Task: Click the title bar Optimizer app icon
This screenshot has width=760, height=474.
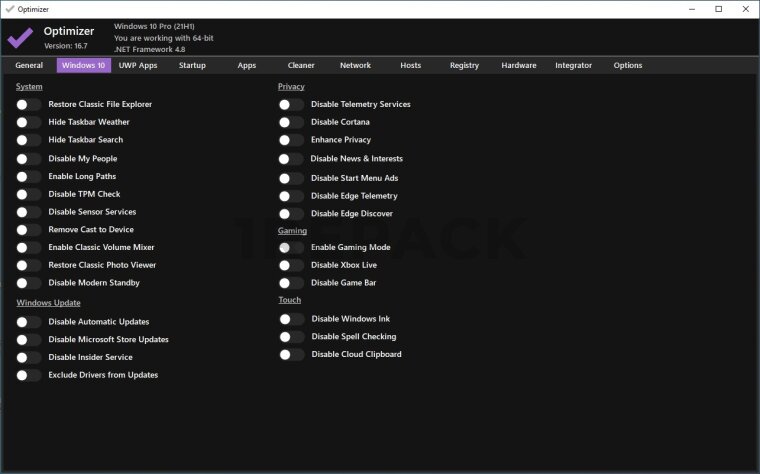Action: click(9, 8)
